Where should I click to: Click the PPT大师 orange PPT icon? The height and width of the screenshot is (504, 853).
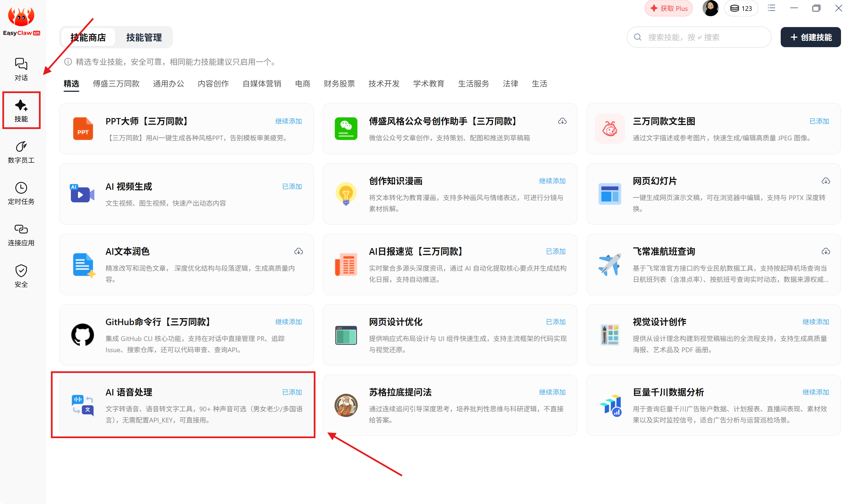click(x=83, y=129)
